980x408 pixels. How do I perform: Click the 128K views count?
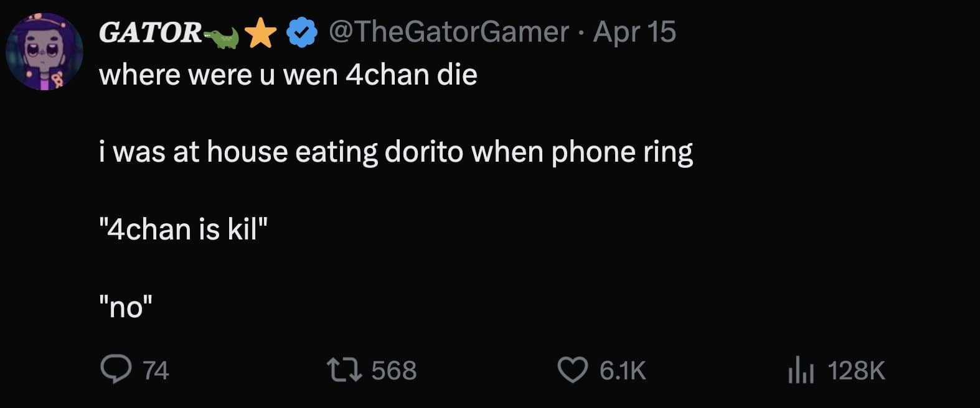click(856, 371)
